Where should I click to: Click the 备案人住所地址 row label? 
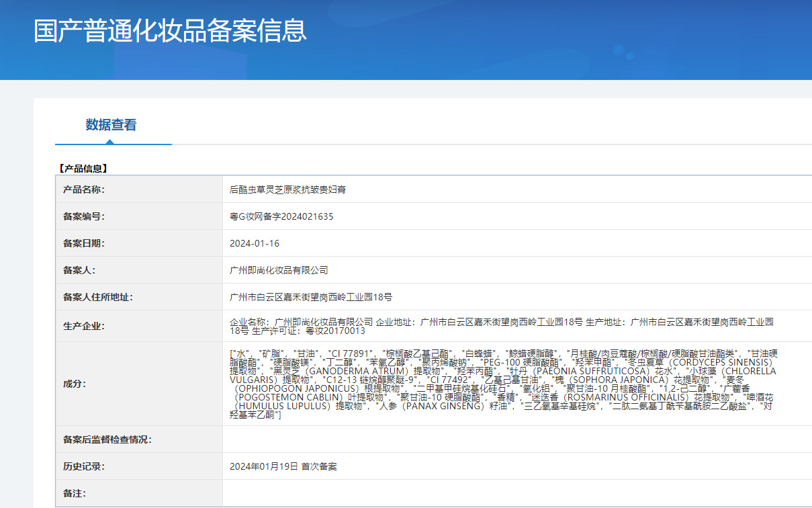(x=98, y=297)
